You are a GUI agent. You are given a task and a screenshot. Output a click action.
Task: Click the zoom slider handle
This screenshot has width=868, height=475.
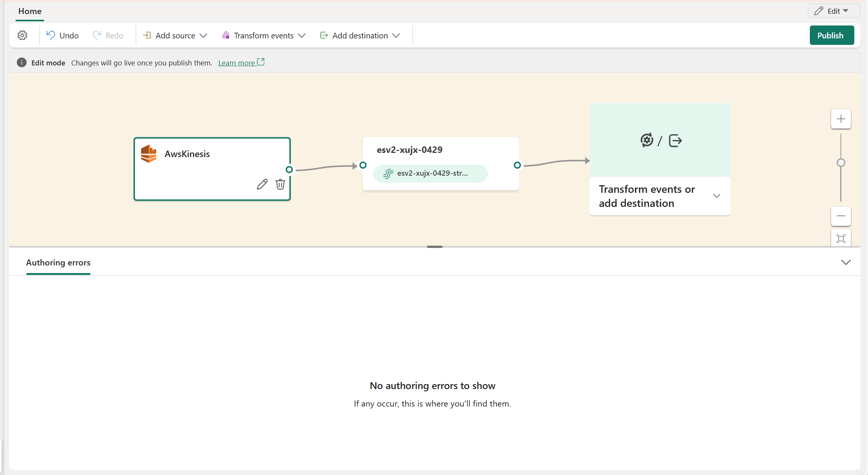click(x=841, y=163)
